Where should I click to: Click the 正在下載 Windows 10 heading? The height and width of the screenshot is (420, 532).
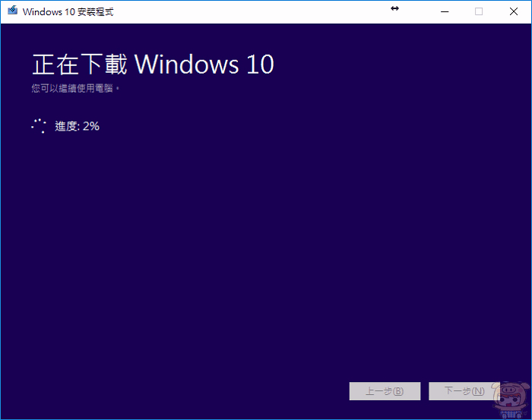pos(153,64)
